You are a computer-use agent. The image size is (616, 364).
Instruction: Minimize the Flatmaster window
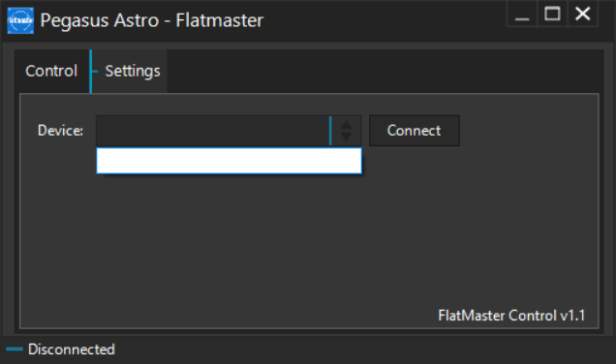(x=522, y=15)
